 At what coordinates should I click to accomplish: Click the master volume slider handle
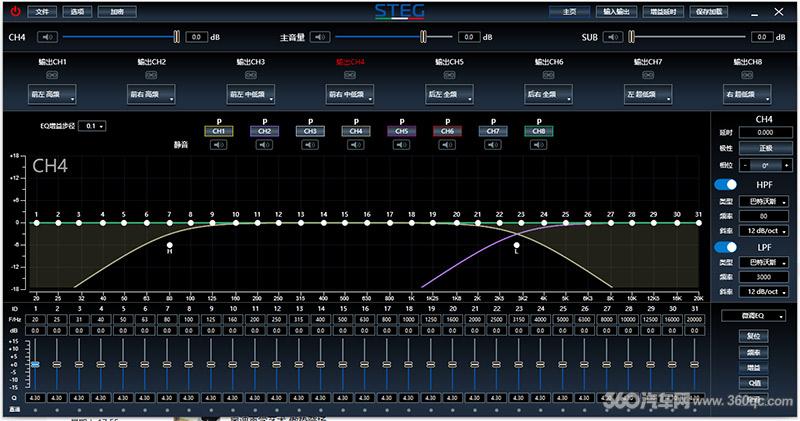[x=423, y=37]
